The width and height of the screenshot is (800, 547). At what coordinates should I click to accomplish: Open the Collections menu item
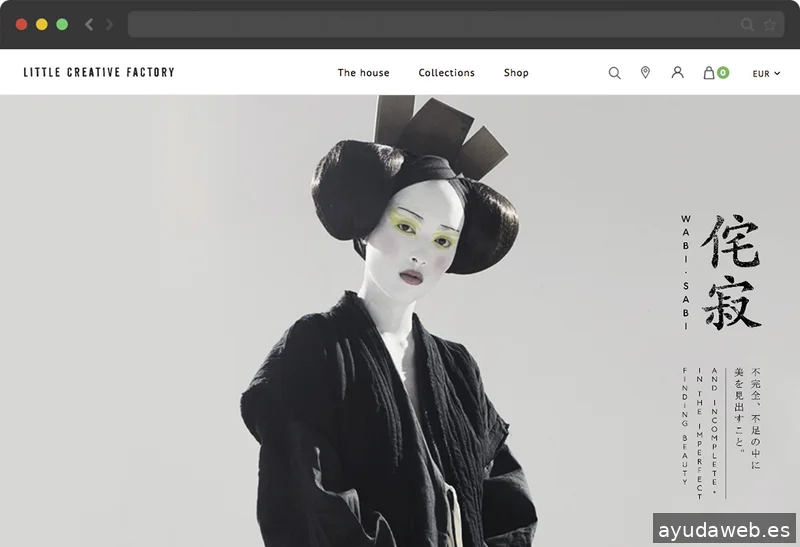click(446, 72)
